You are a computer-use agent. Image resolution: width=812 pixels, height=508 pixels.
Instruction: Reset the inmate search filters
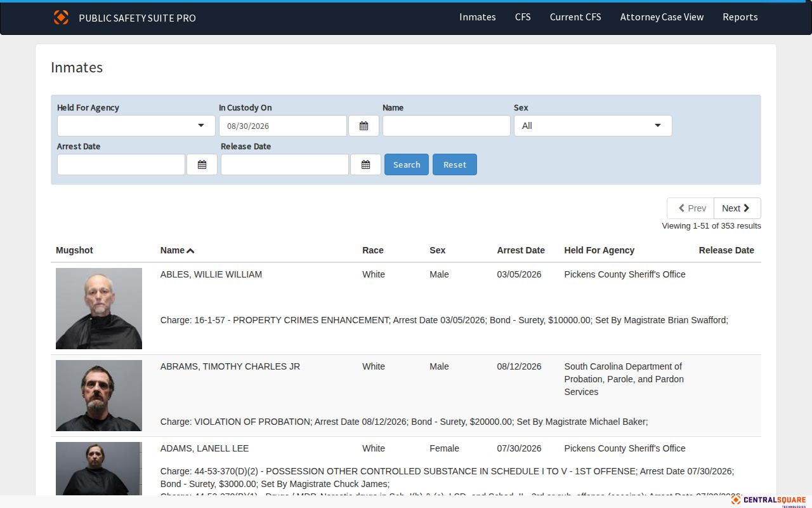coord(455,164)
